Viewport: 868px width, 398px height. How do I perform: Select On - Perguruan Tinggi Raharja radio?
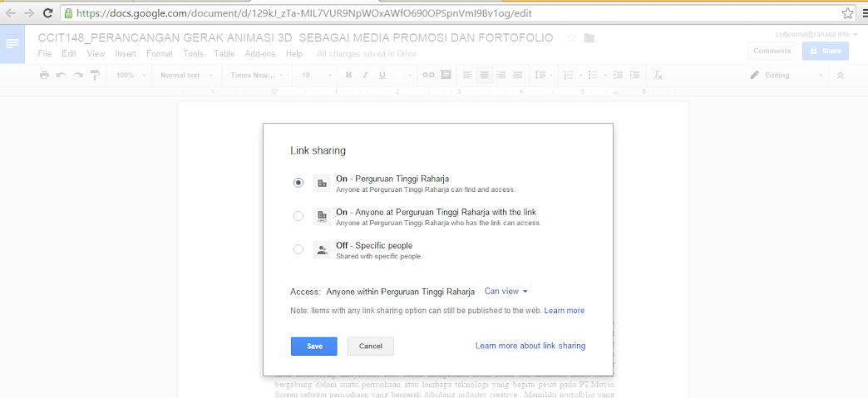[298, 183]
